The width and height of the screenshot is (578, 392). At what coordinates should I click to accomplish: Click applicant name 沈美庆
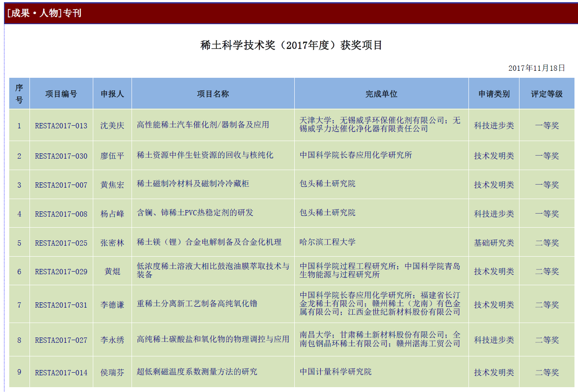(x=112, y=126)
